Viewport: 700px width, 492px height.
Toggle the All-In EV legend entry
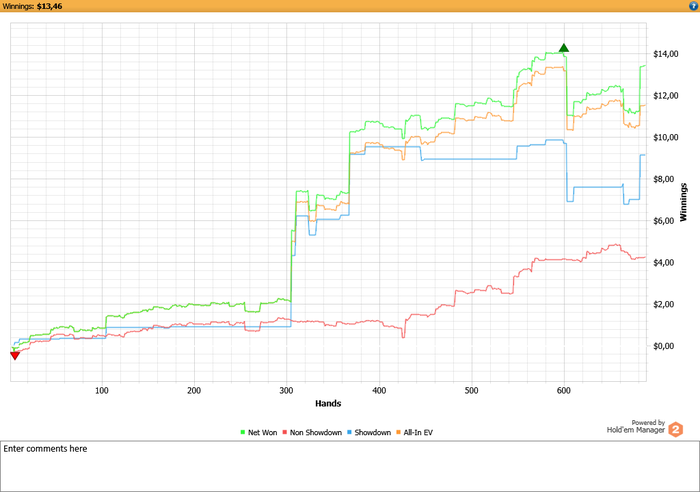(x=414, y=432)
